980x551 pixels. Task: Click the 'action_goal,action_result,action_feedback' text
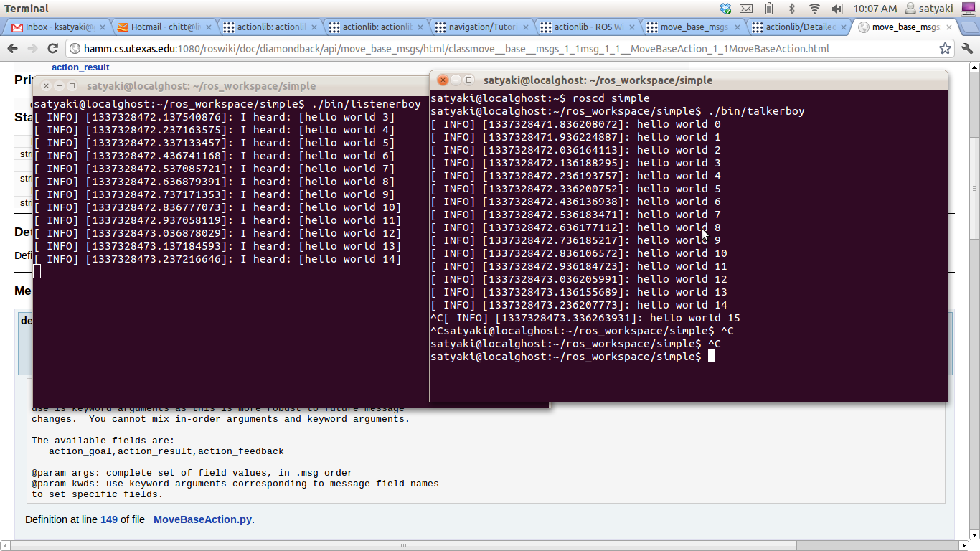click(x=166, y=451)
